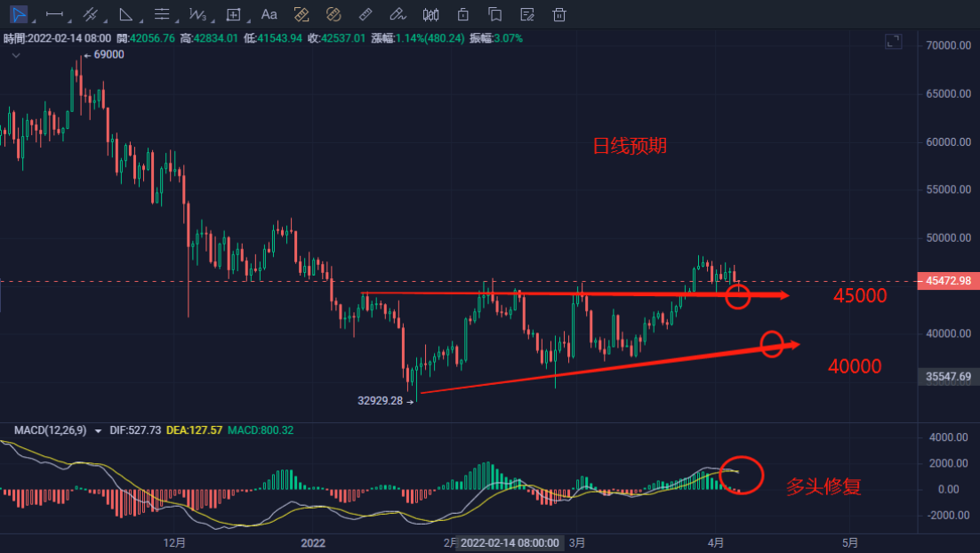Delete drawings with the trash icon

coord(559,14)
